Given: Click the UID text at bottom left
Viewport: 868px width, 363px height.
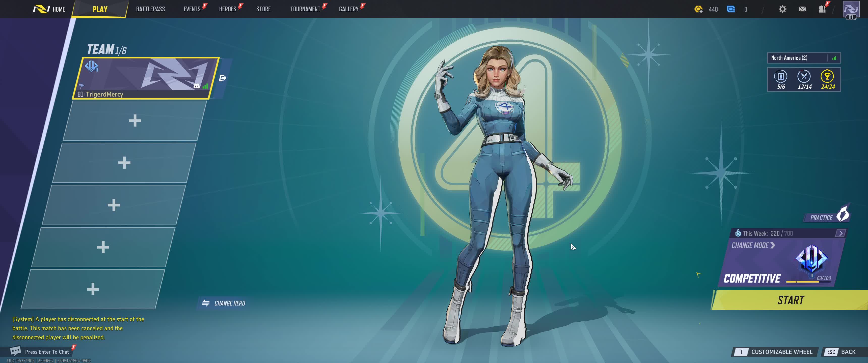Looking at the screenshot, I should click(49, 360).
